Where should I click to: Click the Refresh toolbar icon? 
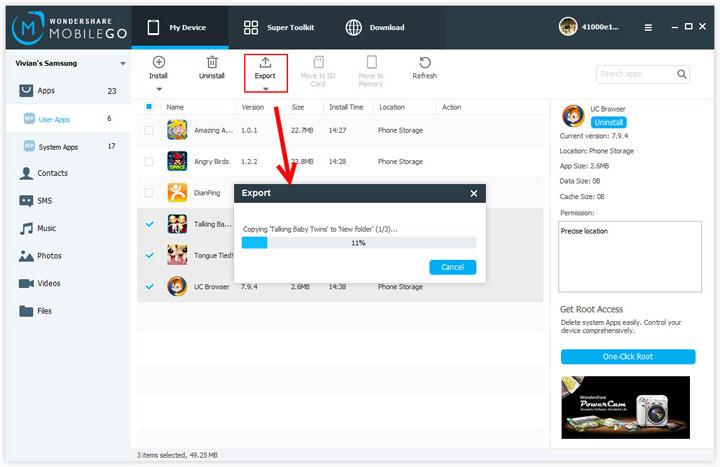(x=425, y=62)
